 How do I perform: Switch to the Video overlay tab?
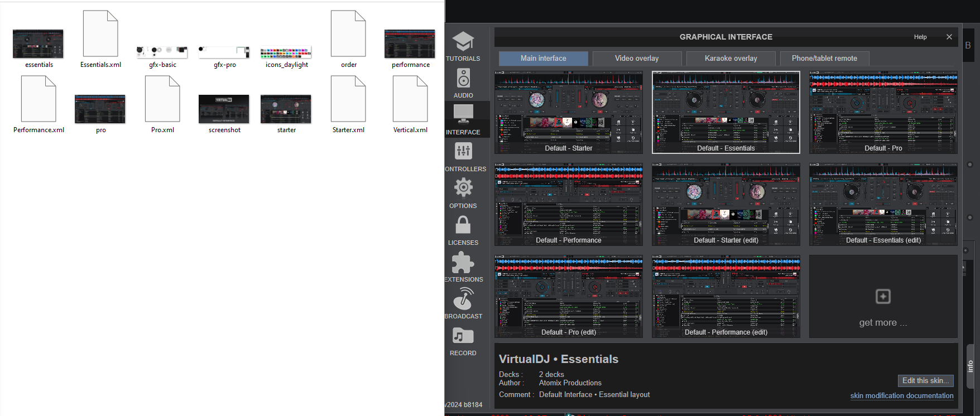pos(637,59)
